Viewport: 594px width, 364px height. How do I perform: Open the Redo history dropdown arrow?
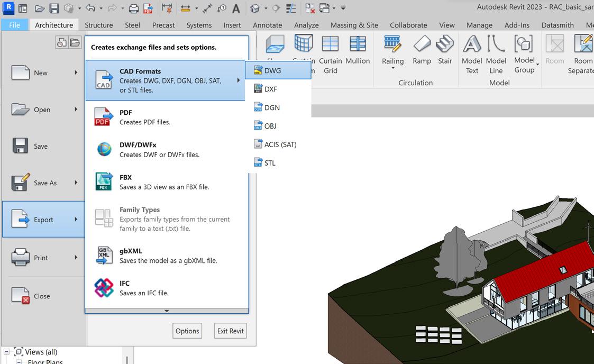click(x=123, y=8)
